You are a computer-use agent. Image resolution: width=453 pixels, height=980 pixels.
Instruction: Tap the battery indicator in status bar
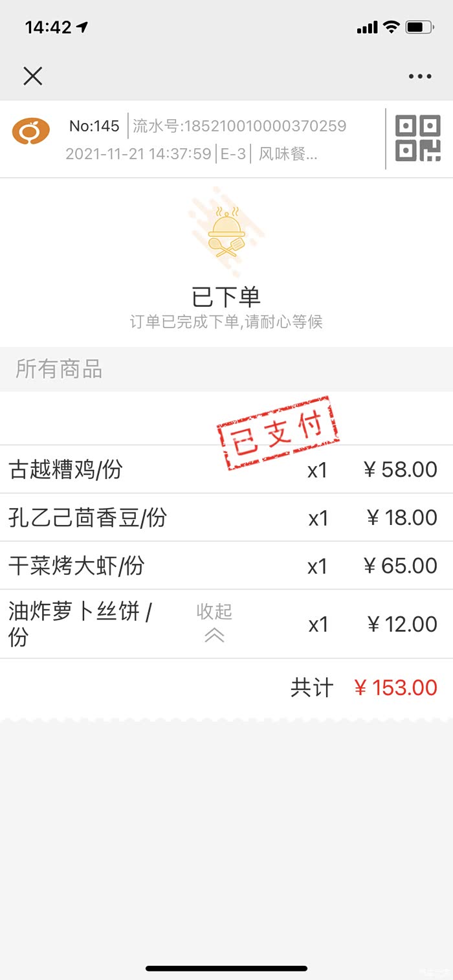pyautogui.click(x=419, y=27)
